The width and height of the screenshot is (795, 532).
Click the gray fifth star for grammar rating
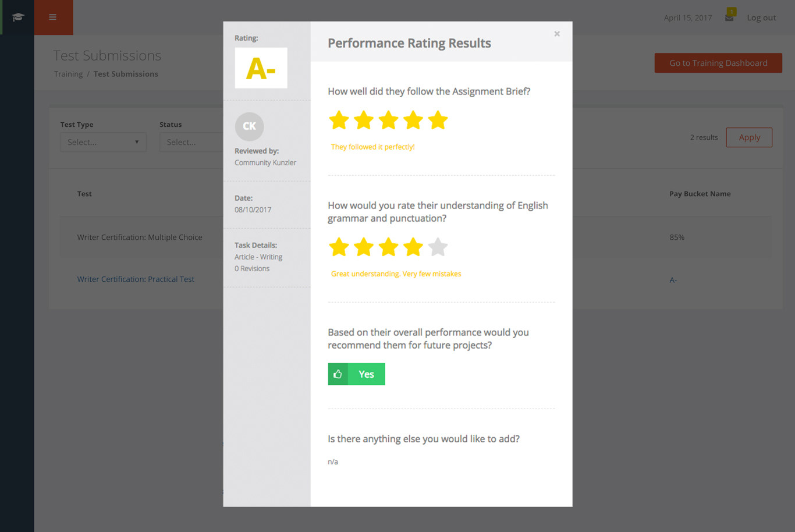tap(438, 247)
